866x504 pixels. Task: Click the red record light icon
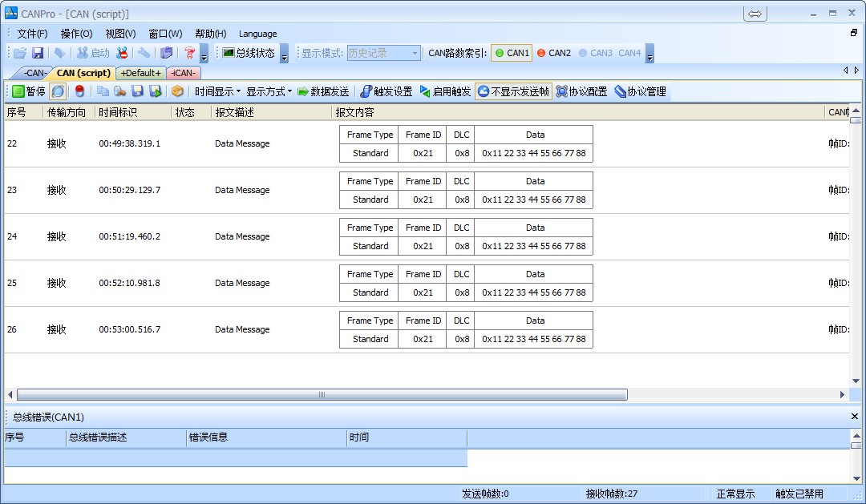point(79,91)
